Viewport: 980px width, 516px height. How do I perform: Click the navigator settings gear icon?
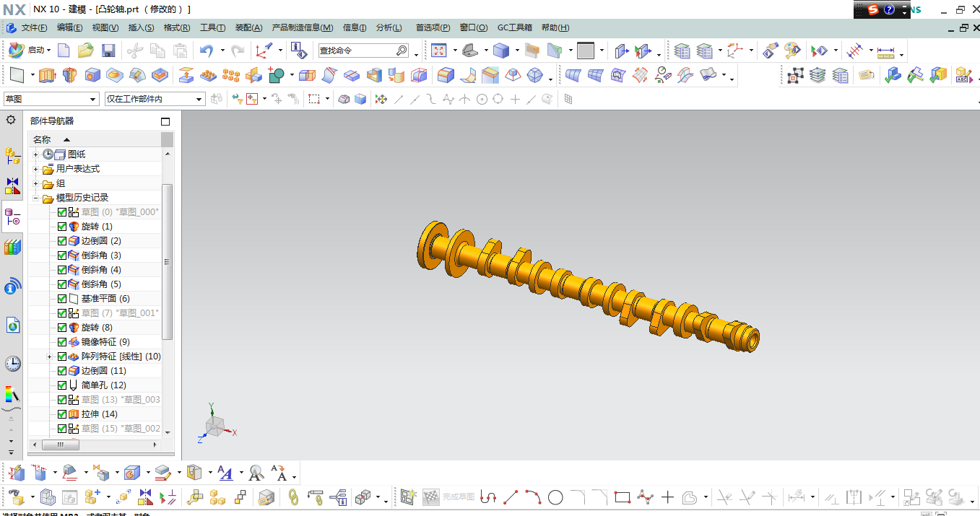point(11,120)
